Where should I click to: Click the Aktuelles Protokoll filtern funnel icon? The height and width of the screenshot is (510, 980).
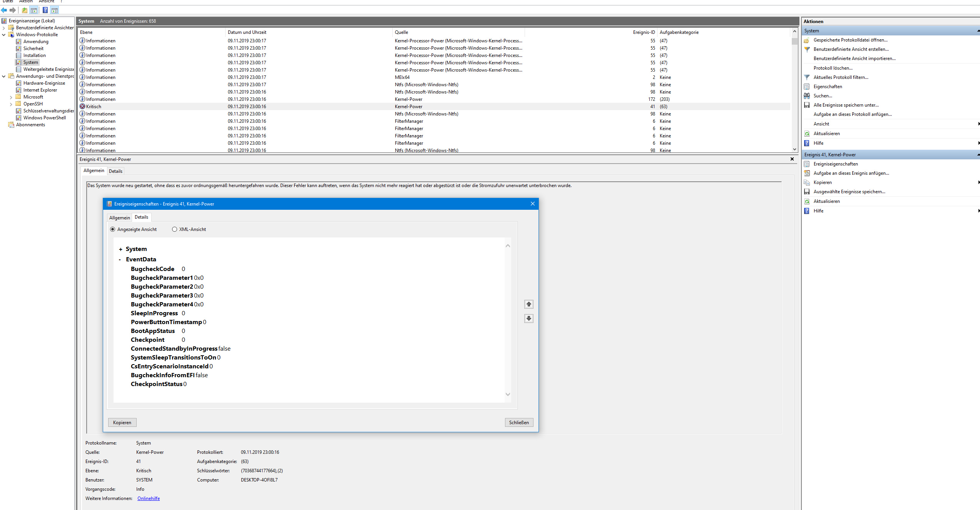coord(807,77)
